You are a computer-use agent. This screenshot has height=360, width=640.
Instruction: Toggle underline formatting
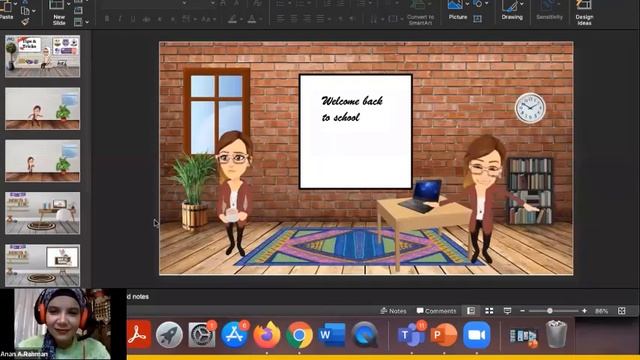133,19
